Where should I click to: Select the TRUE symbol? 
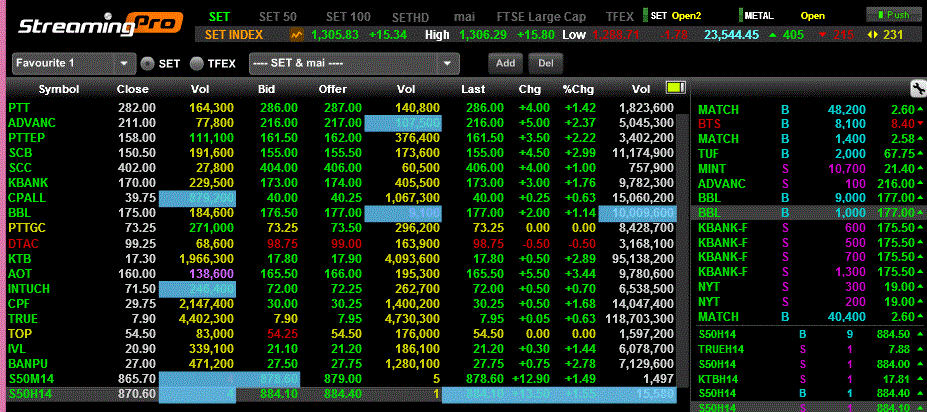pos(23,319)
